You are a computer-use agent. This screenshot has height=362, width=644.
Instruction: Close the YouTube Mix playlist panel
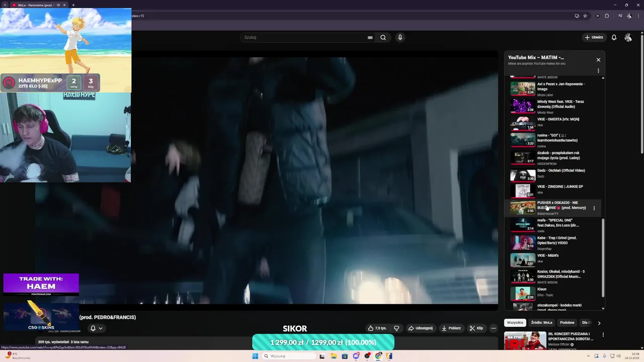tap(598, 60)
